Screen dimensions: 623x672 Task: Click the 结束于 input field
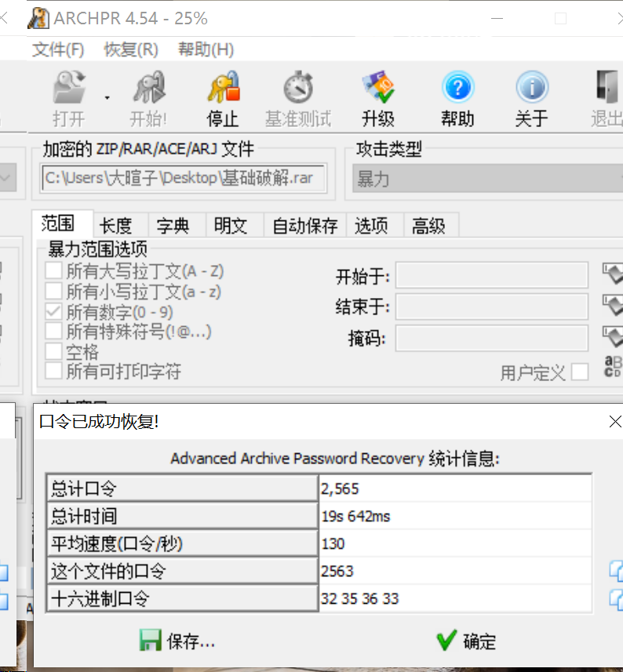click(x=491, y=307)
